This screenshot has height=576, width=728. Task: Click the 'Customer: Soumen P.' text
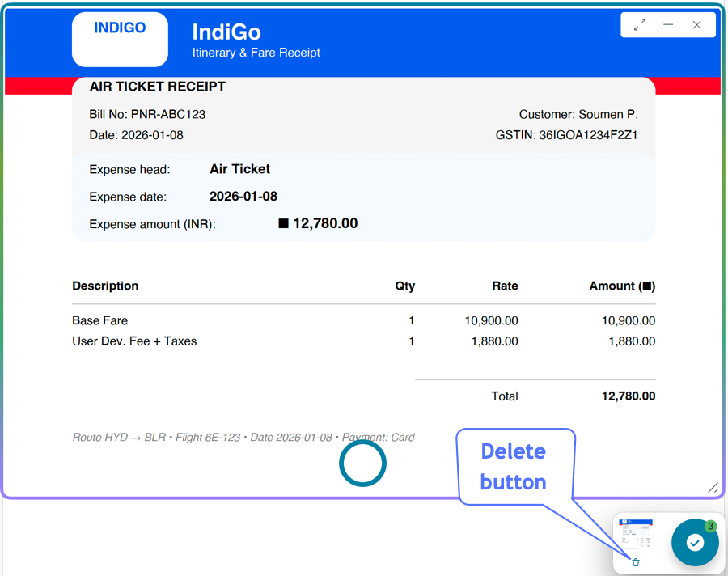(578, 114)
